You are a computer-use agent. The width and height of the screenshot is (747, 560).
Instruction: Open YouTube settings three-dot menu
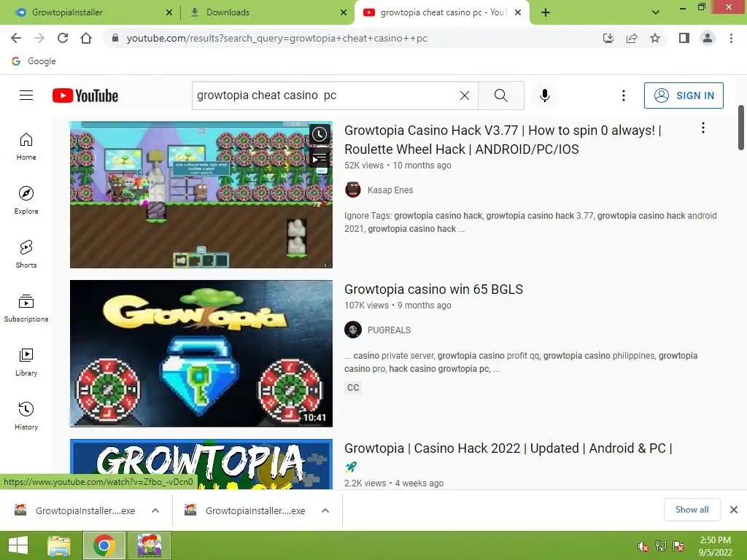(623, 96)
